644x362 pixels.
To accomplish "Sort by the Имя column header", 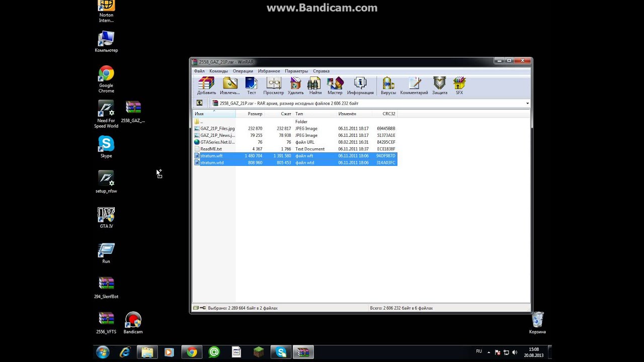I will [214, 114].
